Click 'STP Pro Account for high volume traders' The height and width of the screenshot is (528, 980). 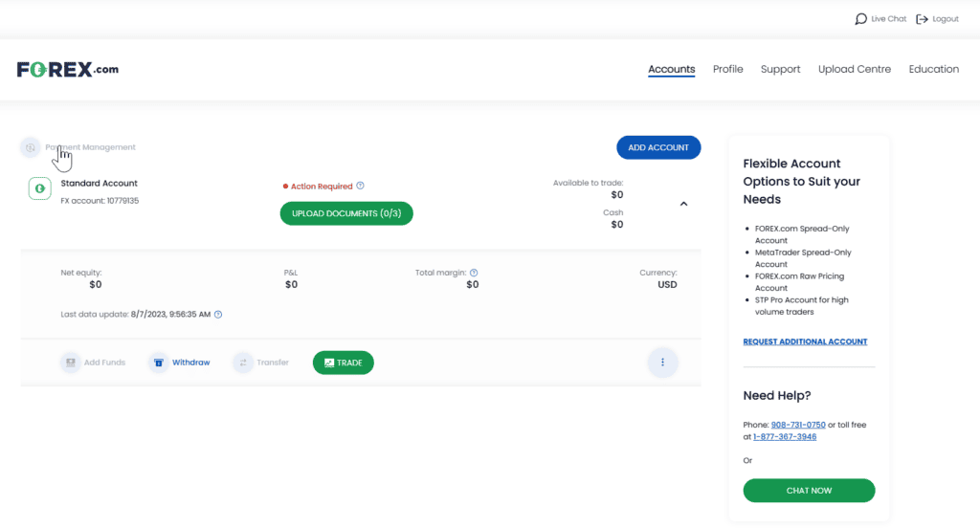click(801, 305)
